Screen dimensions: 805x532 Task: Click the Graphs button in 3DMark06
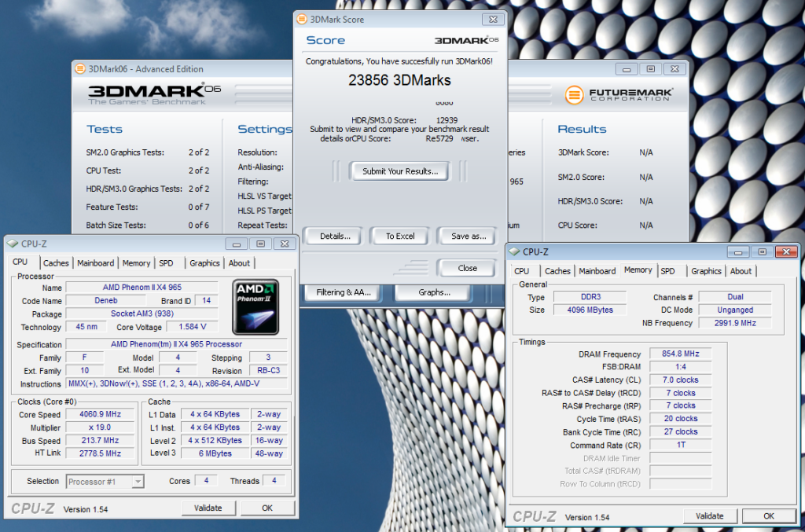click(x=432, y=292)
